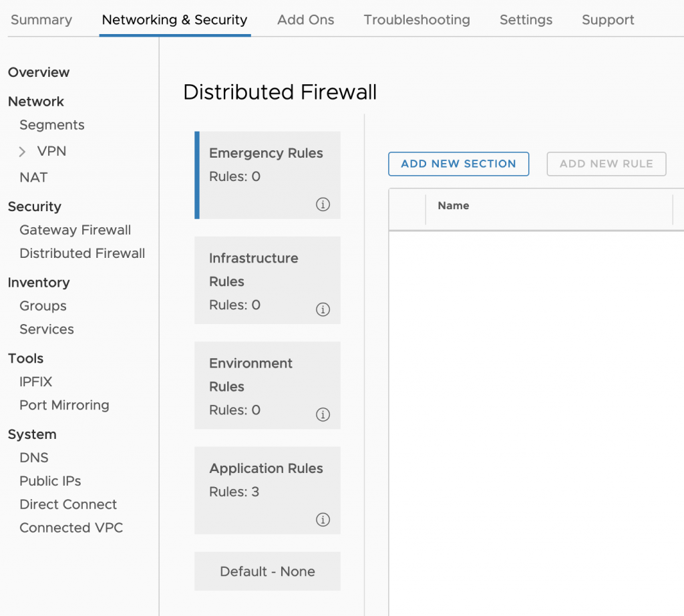Select the Default - None section

[267, 571]
